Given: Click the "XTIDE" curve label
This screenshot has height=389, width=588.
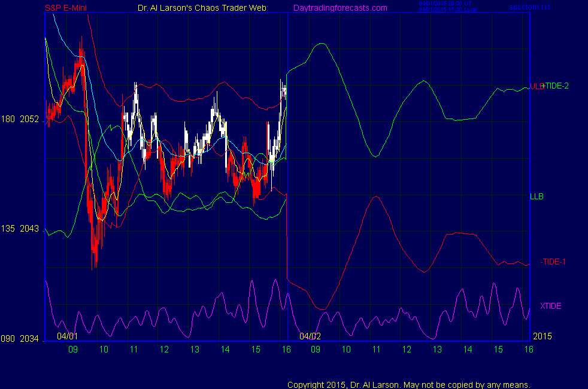Looking at the screenshot, I should pyautogui.click(x=551, y=306).
